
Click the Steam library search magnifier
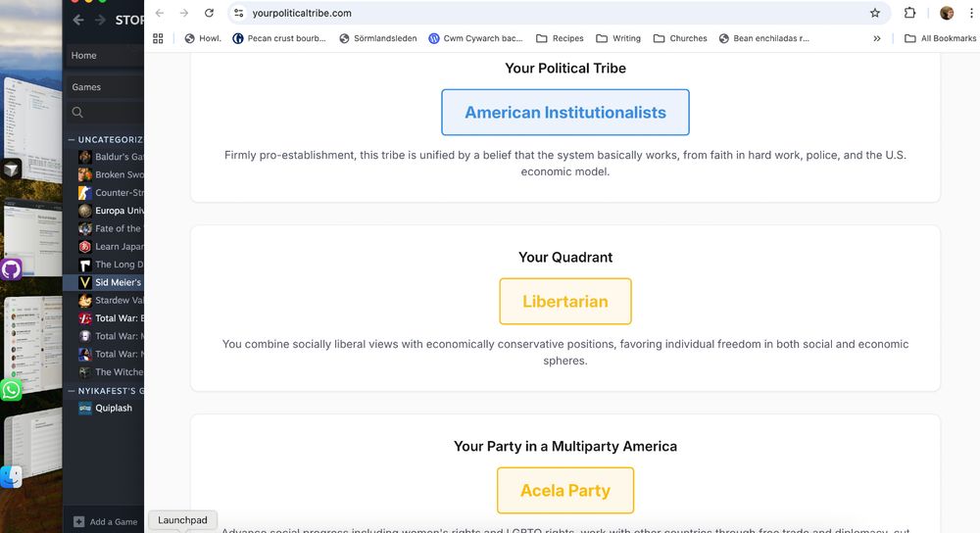77,113
